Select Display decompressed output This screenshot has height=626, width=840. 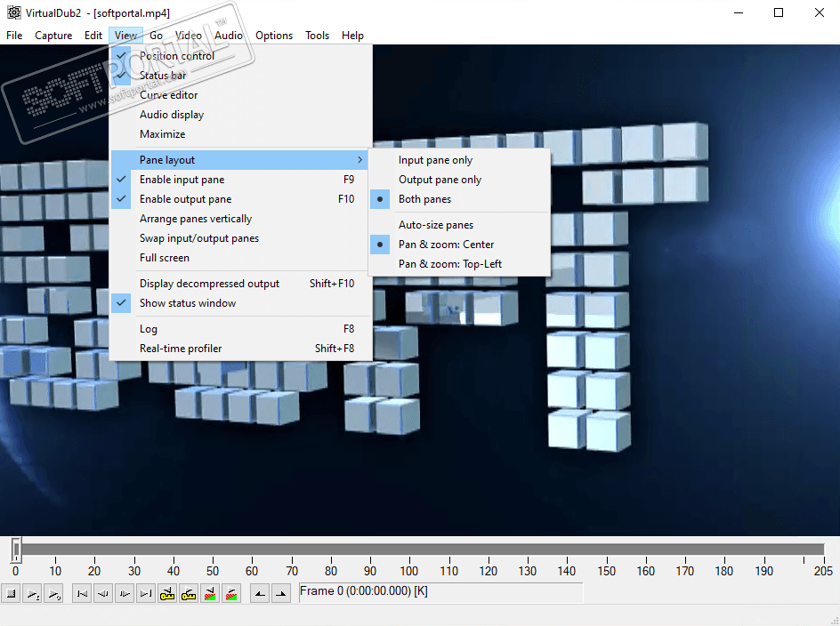(x=240, y=284)
